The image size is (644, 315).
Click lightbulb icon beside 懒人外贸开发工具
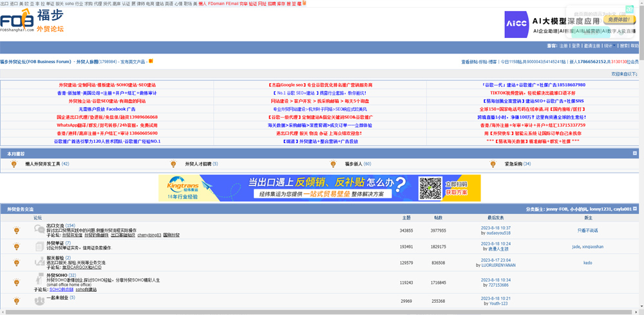[x=14, y=164]
